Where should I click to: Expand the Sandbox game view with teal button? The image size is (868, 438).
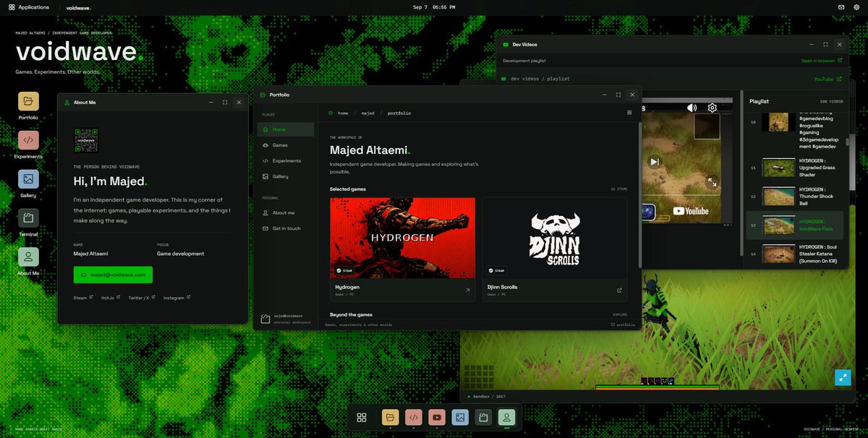(x=843, y=377)
